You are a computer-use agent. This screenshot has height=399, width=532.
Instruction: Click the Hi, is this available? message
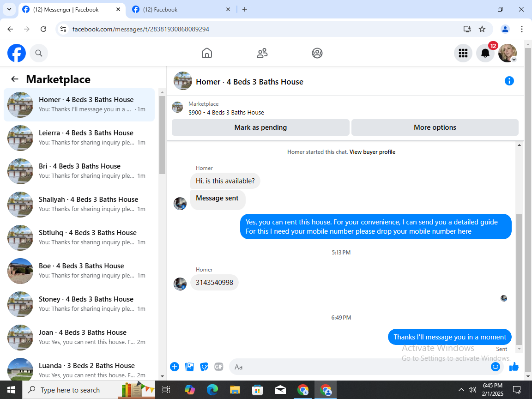[225, 181]
